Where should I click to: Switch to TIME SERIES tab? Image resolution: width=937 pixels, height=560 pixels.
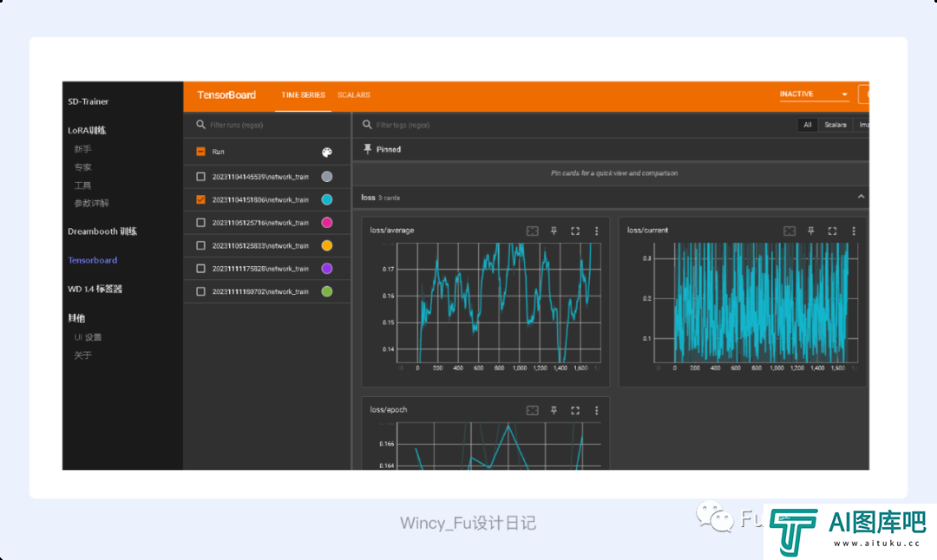[303, 95]
